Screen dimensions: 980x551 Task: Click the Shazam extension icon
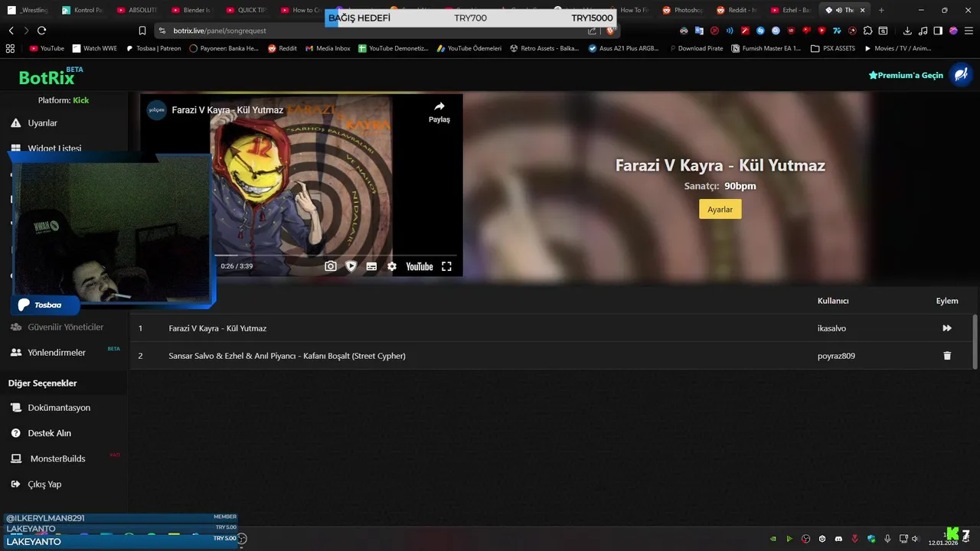tap(760, 31)
